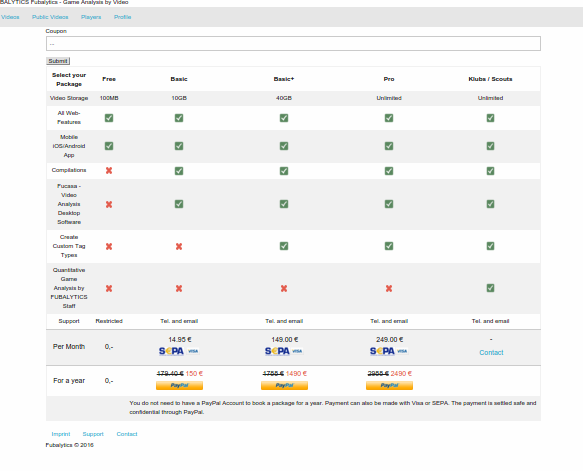Select the Pro package header
Image resolution: width=583 pixels, height=471 pixels.
point(389,79)
